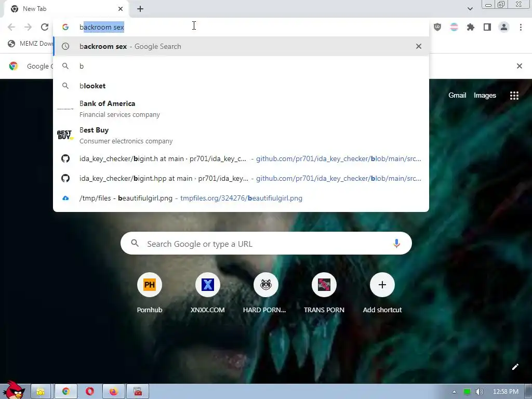
Task: Customize this page with pencil icon
Action: click(515, 367)
